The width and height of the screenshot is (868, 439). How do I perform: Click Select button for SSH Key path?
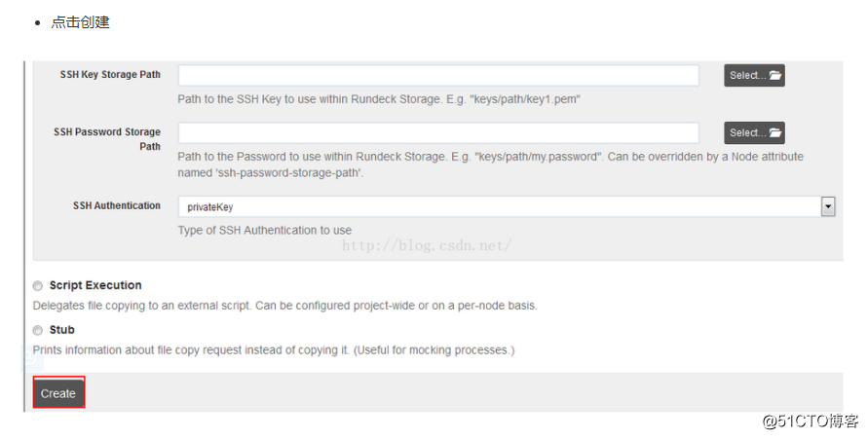[754, 75]
